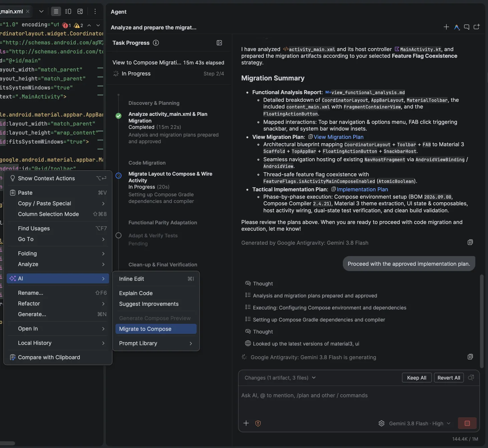Click the Keep All button
Viewport: 488px width, 448px height.
[417, 378]
